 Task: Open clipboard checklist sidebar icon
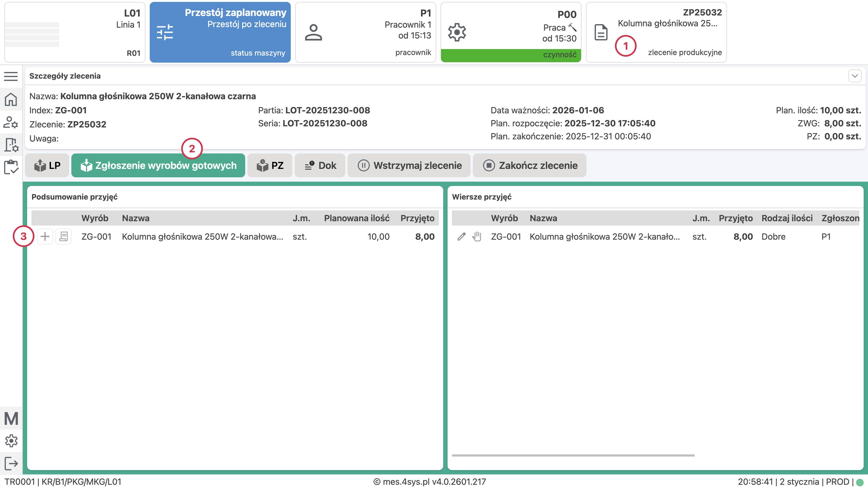[x=11, y=167]
